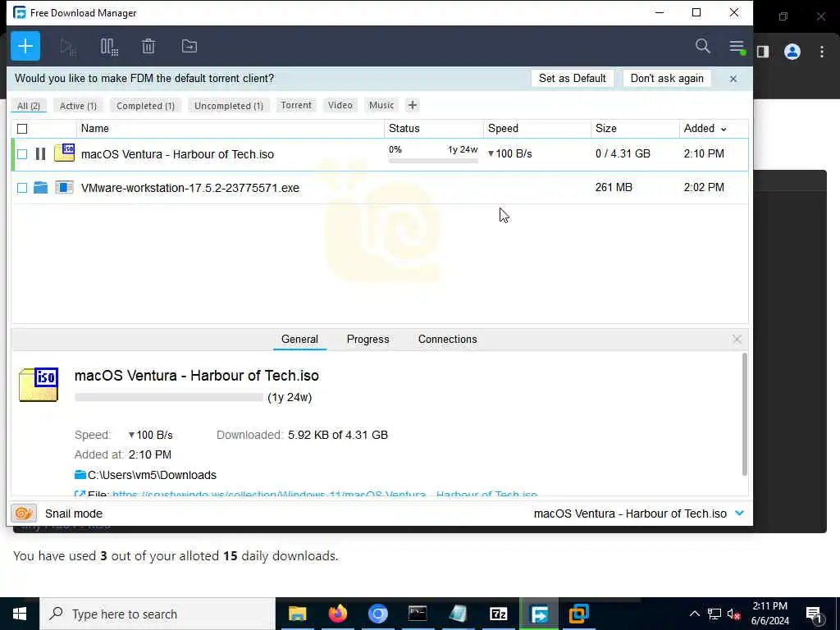
Task: Click the folder icon beside C:\Users\vm5\Downloads
Action: coord(80,475)
